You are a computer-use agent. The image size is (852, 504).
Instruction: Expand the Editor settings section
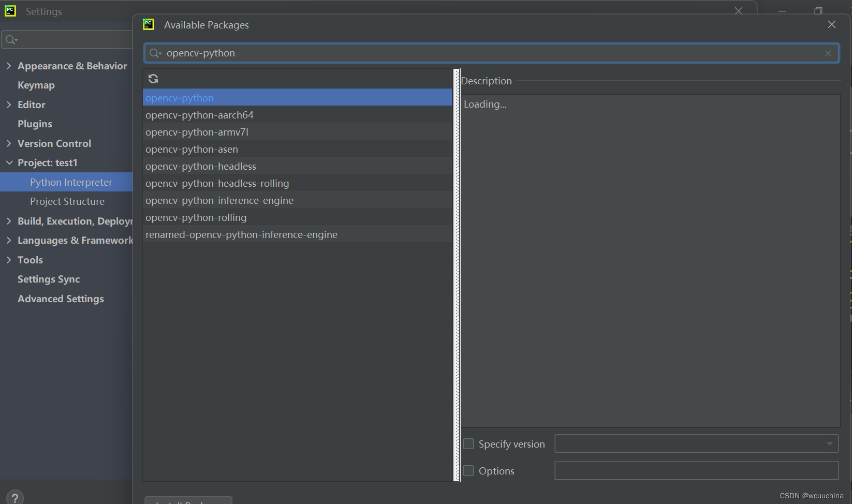click(9, 105)
